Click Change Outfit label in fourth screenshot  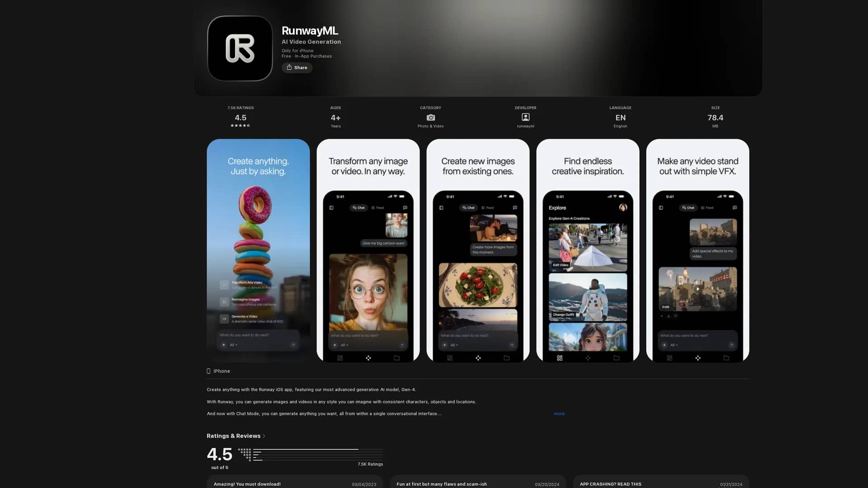[563, 314]
